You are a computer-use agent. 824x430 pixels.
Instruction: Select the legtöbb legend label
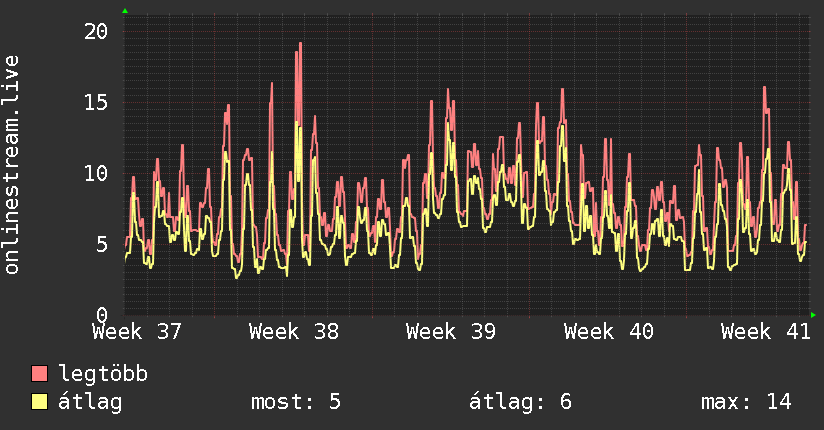pyautogui.click(x=103, y=373)
